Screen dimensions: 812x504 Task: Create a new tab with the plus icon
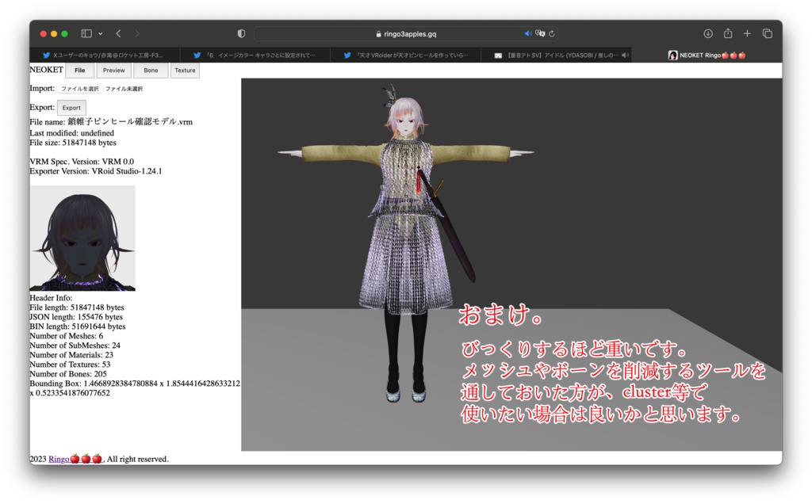pyautogui.click(x=747, y=33)
